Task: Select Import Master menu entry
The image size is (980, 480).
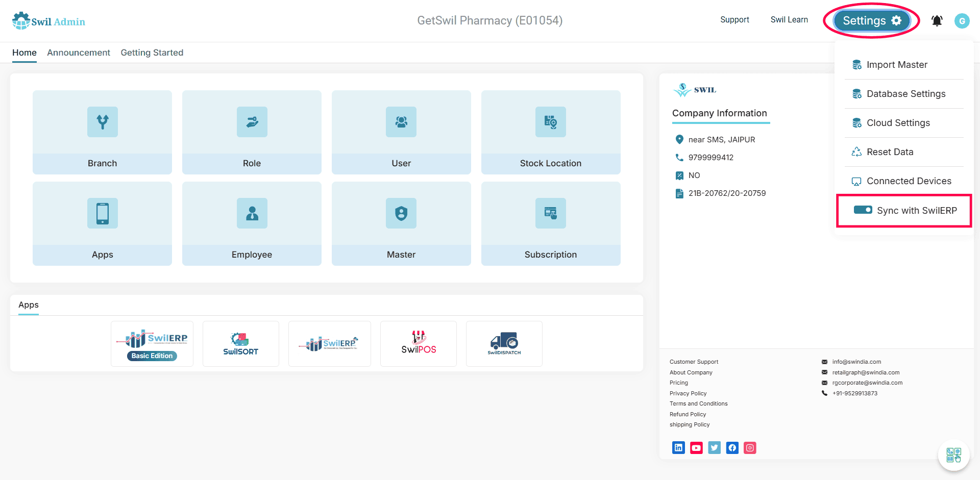Action: pyautogui.click(x=904, y=65)
